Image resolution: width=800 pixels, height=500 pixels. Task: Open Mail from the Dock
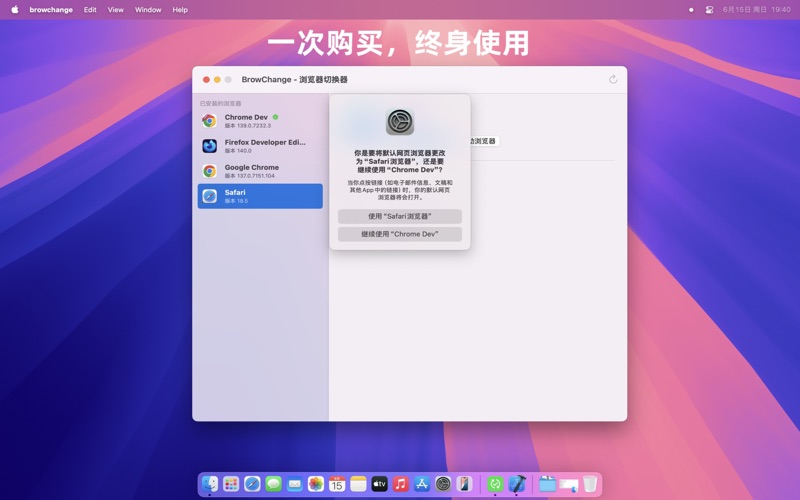(294, 484)
